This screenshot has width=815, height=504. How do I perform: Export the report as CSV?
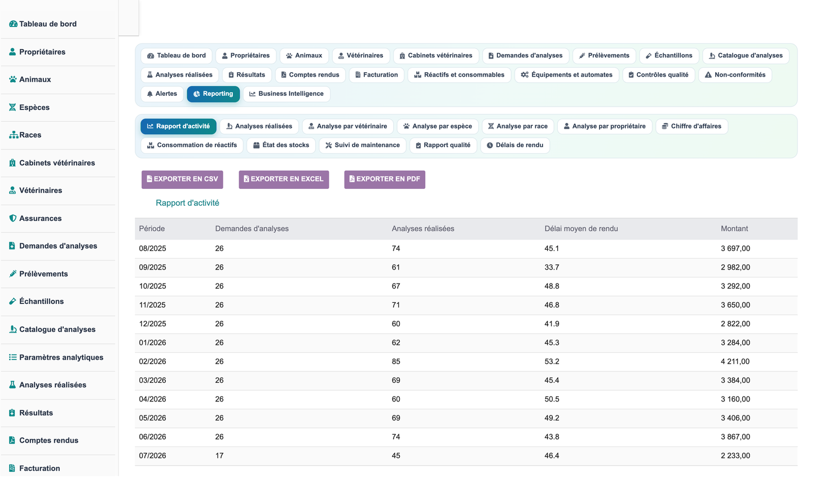click(x=182, y=179)
